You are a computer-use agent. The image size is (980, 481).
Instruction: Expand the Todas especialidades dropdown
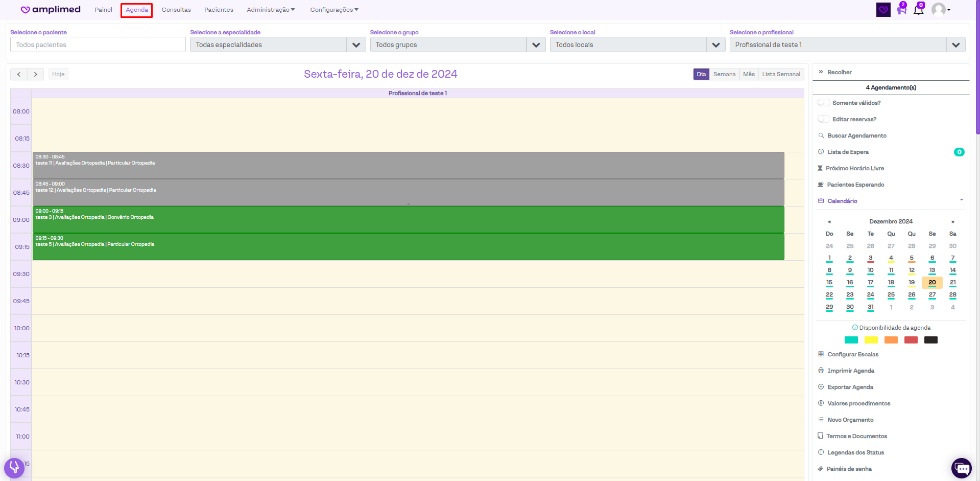356,45
